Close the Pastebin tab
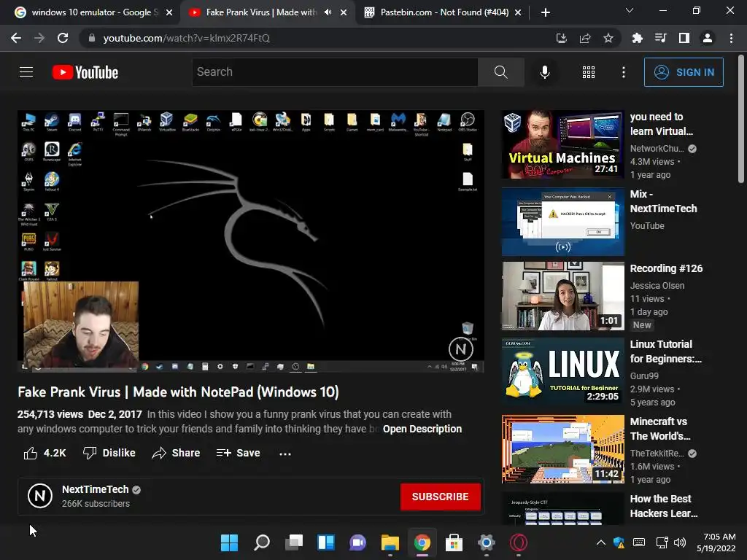 point(518,13)
